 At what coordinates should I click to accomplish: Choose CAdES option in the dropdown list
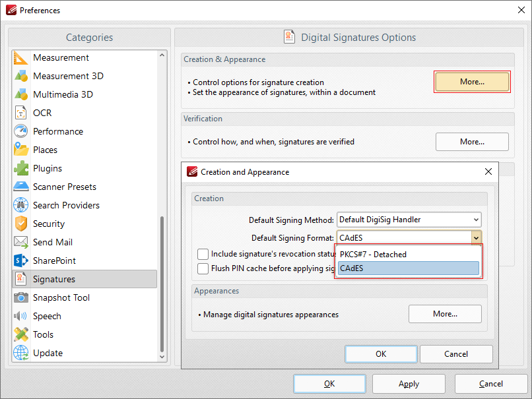pos(409,268)
